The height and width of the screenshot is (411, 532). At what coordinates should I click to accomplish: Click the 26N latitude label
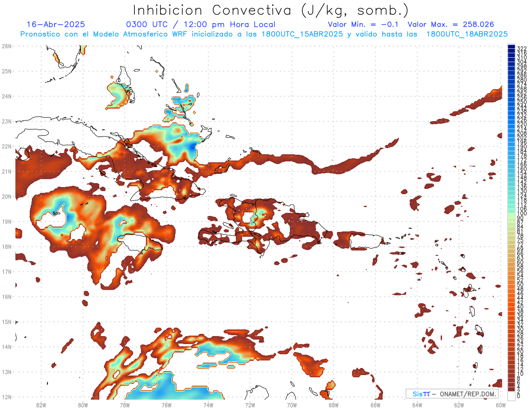tap(7, 46)
